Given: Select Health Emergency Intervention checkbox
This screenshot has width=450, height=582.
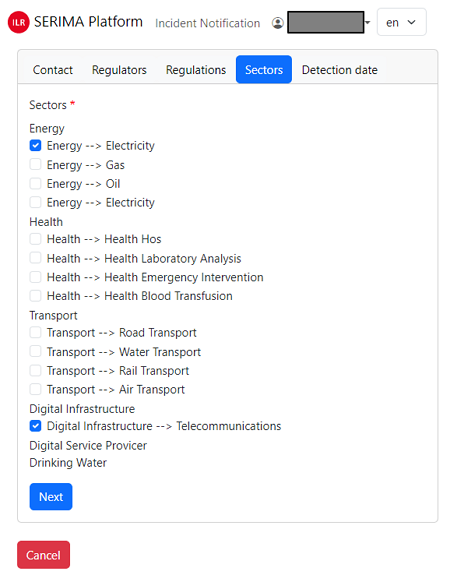Looking at the screenshot, I should 36,277.
